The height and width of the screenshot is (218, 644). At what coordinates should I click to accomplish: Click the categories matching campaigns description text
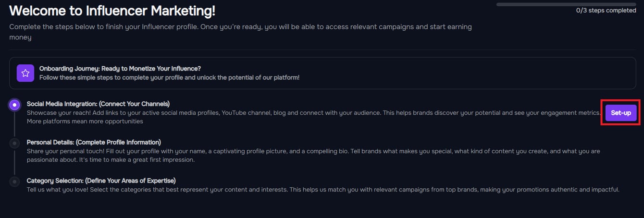click(x=323, y=190)
